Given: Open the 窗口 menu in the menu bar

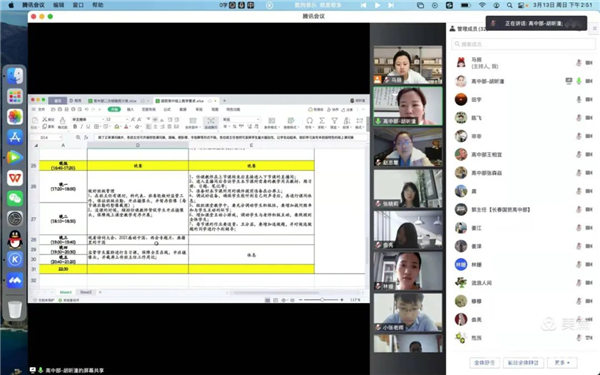Looking at the screenshot, I should [78, 5].
